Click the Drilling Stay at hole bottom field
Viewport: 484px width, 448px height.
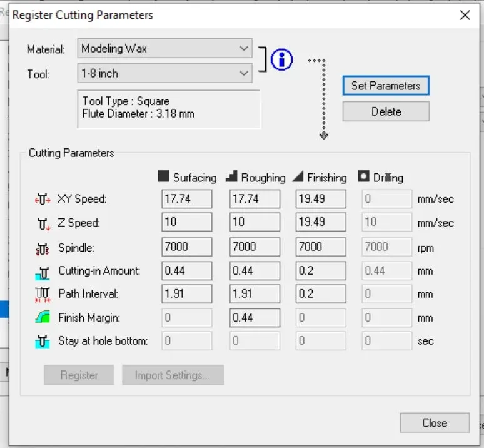387,340
